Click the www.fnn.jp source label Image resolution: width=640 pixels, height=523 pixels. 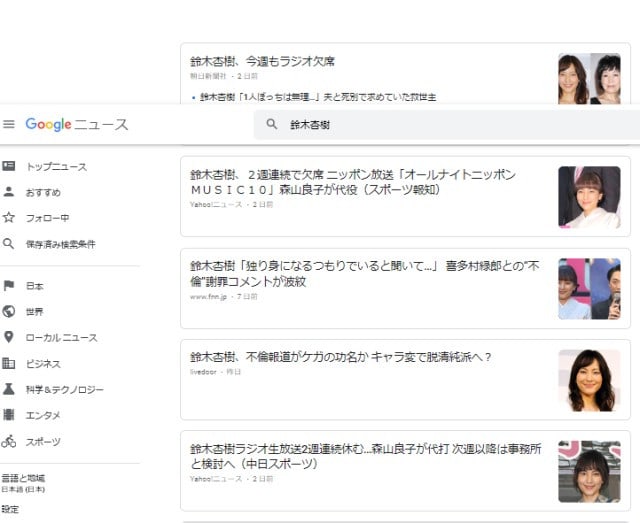click(208, 297)
